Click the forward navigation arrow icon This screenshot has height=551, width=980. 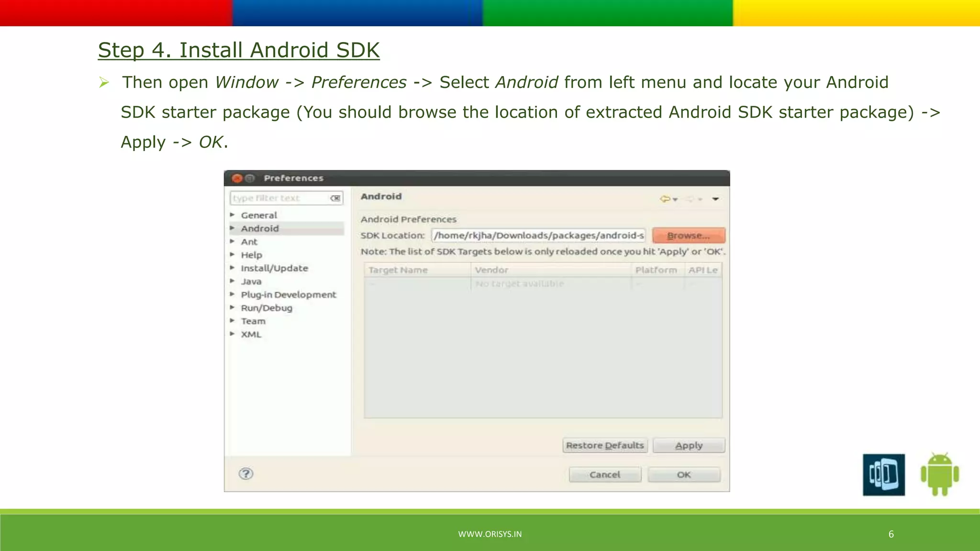[x=690, y=198]
